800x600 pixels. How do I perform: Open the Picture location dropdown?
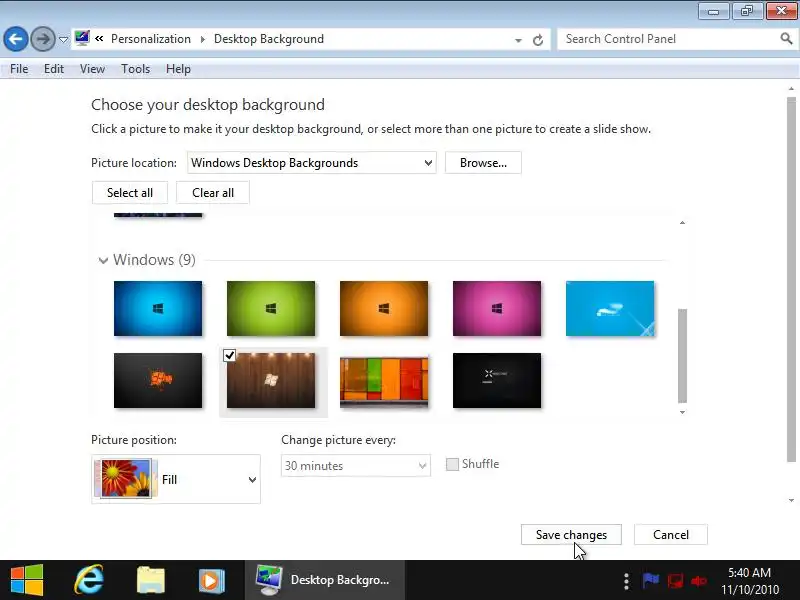(x=312, y=163)
